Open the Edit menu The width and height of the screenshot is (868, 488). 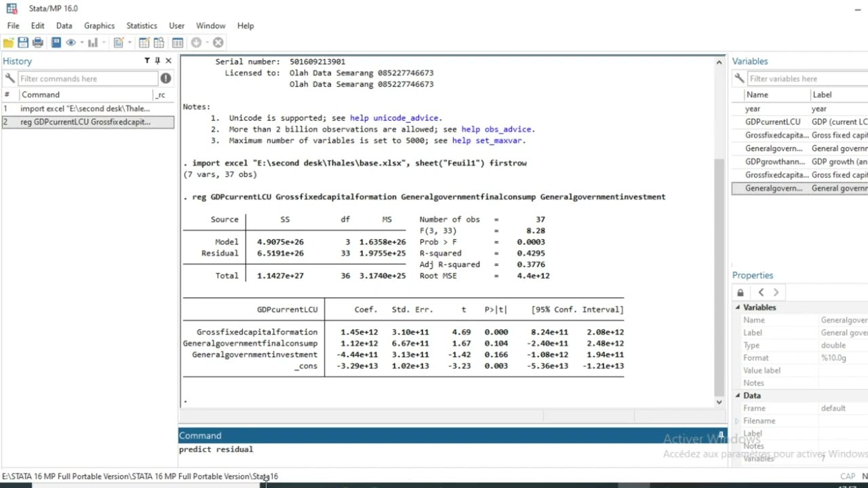point(37,26)
